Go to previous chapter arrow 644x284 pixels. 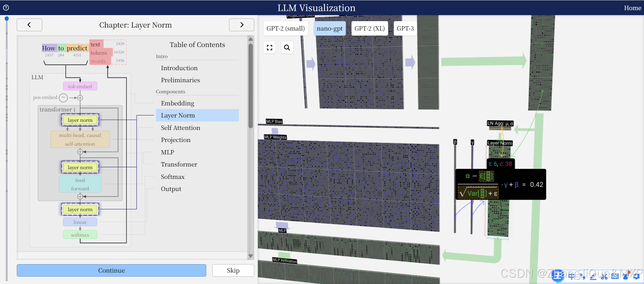(30, 25)
